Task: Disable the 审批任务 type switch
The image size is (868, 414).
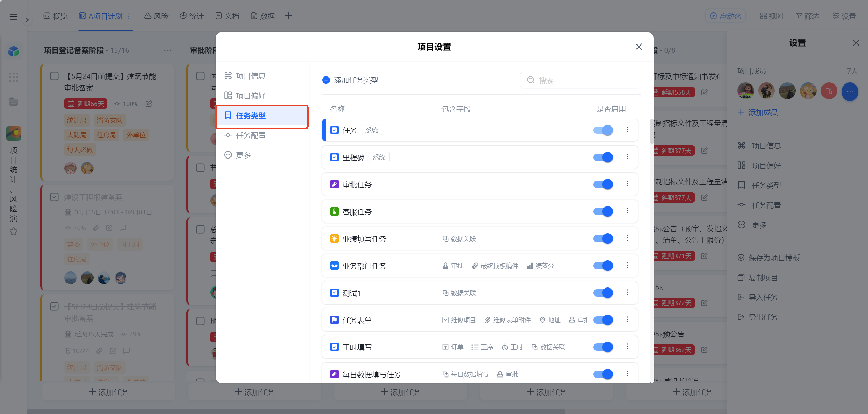Action: 603,184
